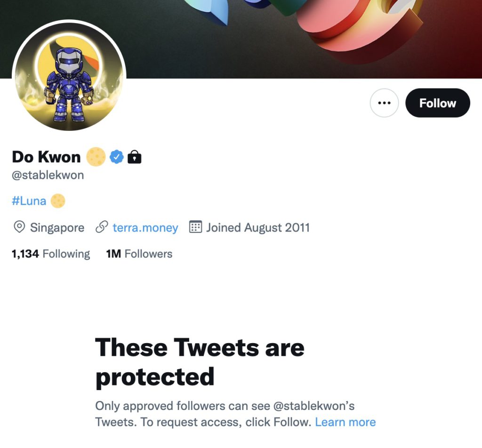
Task: Click the @stablekwon handle under name
Action: click(48, 176)
